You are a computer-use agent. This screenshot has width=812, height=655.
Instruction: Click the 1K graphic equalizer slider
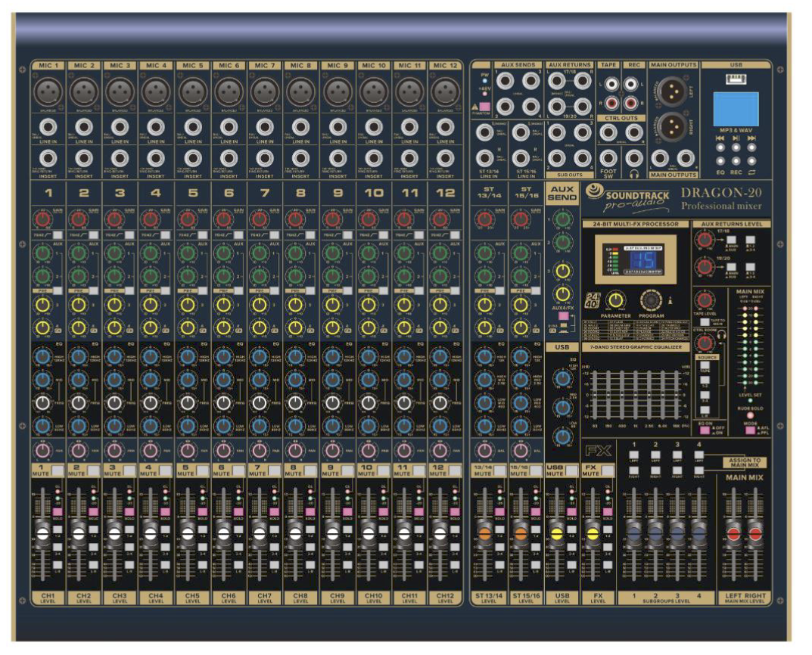635,396
